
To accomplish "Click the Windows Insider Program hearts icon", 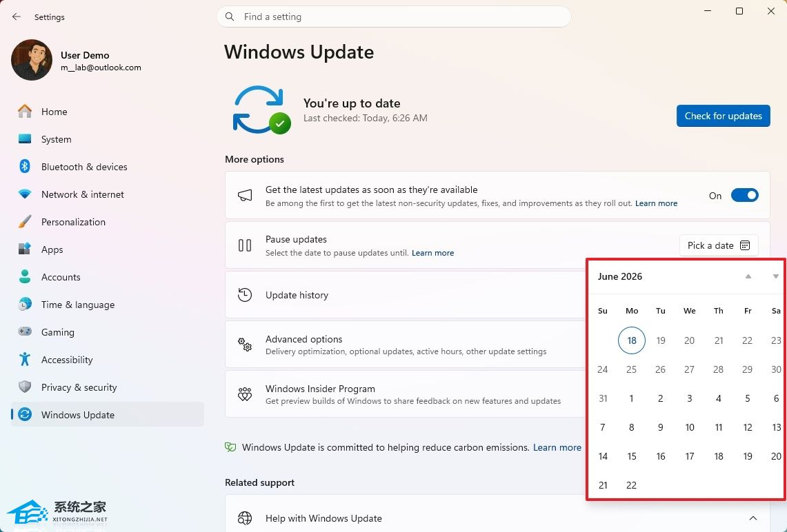I will point(245,394).
